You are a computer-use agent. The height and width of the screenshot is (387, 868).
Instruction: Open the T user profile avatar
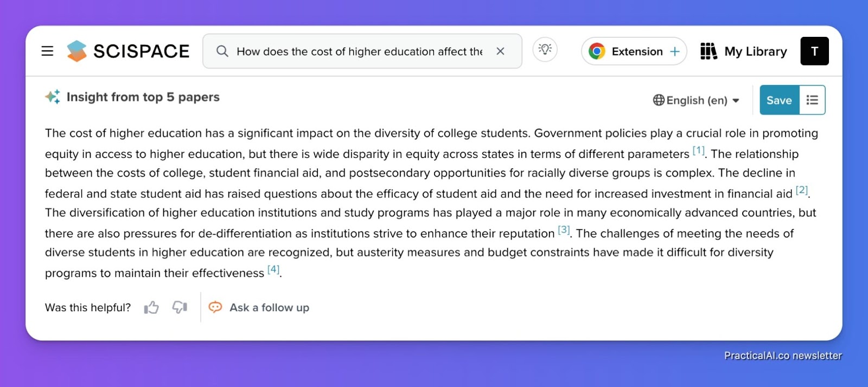(x=814, y=51)
